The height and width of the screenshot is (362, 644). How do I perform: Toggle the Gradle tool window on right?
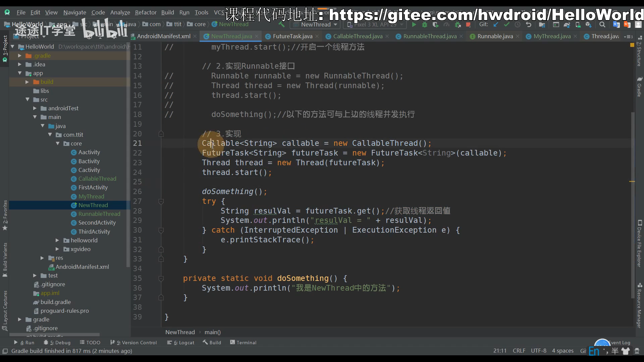click(639, 87)
